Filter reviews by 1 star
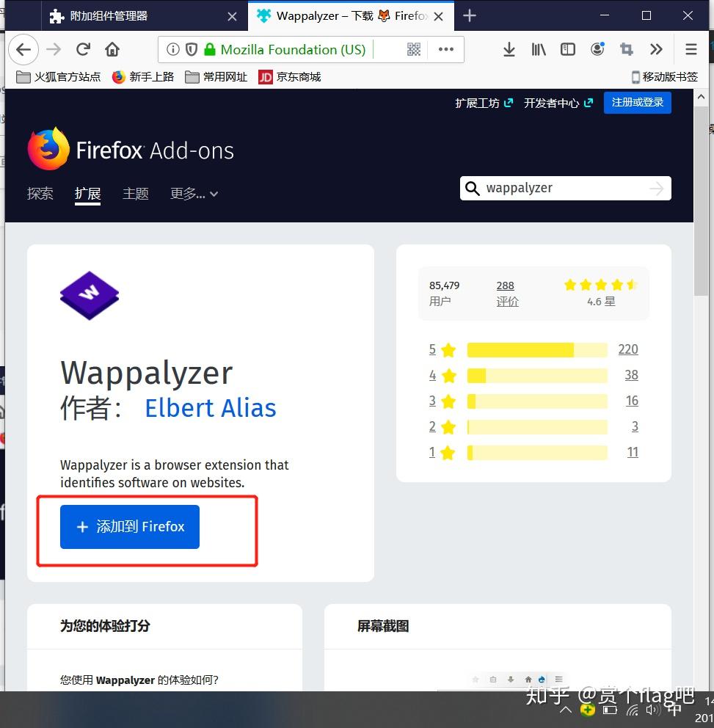 coord(442,452)
